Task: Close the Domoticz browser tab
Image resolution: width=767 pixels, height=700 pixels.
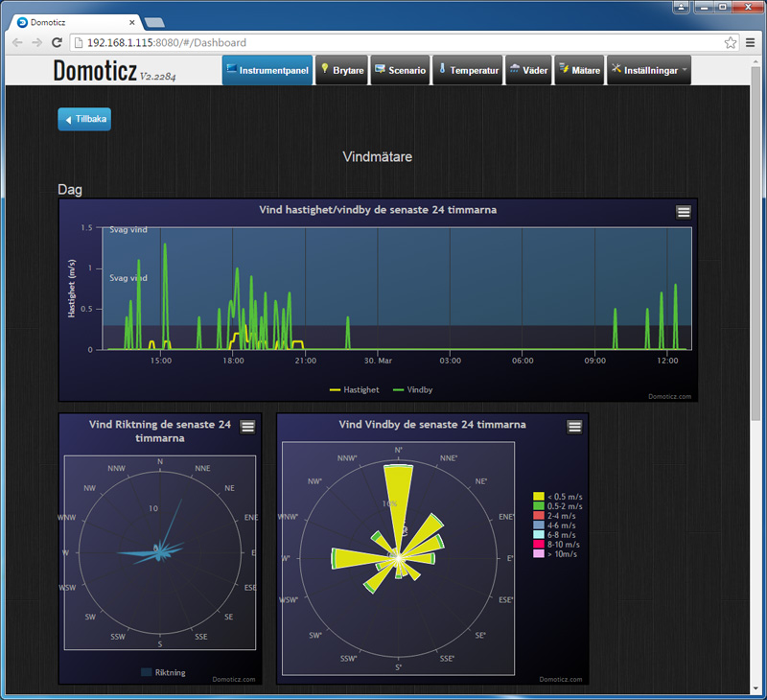Action: (x=132, y=22)
